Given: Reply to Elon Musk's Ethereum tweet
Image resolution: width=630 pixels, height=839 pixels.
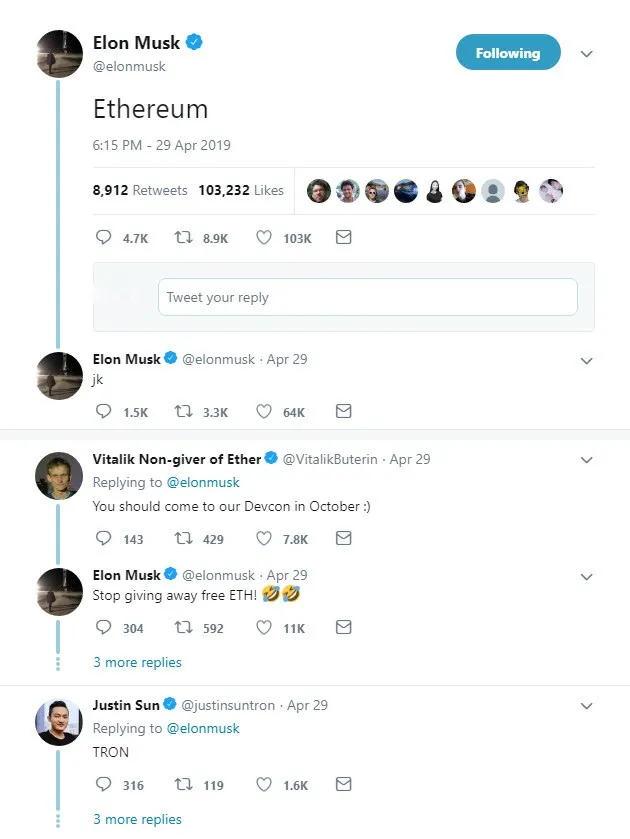Looking at the screenshot, I should 103,238.
